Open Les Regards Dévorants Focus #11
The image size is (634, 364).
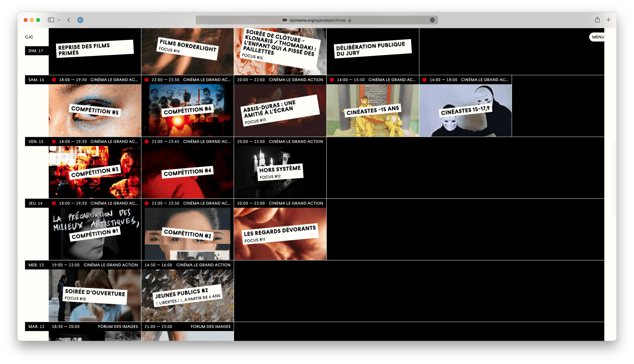(280, 234)
